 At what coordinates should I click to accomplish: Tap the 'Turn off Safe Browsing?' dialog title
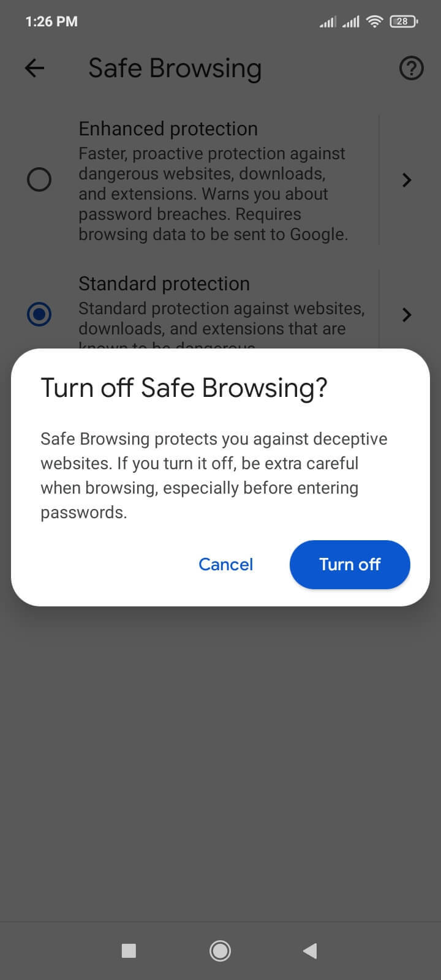(x=184, y=388)
